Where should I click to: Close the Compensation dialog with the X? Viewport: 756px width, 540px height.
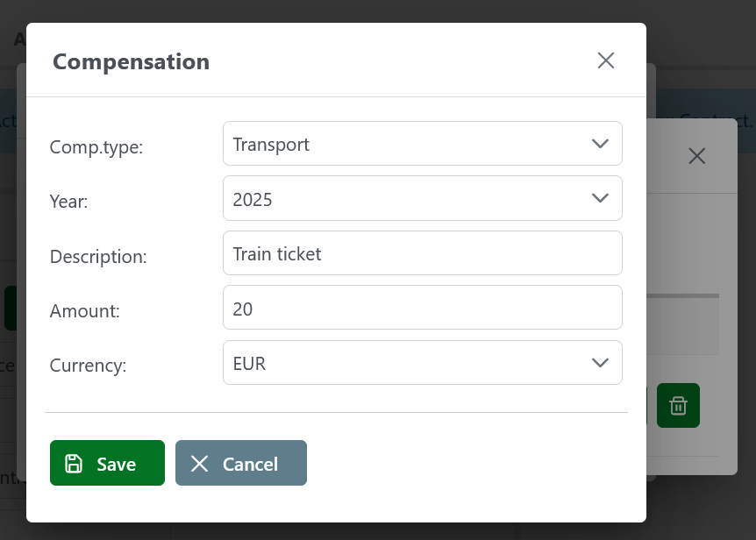tap(605, 60)
